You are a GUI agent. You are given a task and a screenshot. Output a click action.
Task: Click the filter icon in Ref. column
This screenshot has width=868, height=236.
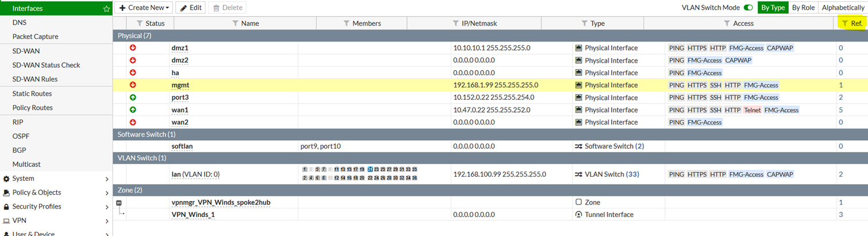(845, 24)
